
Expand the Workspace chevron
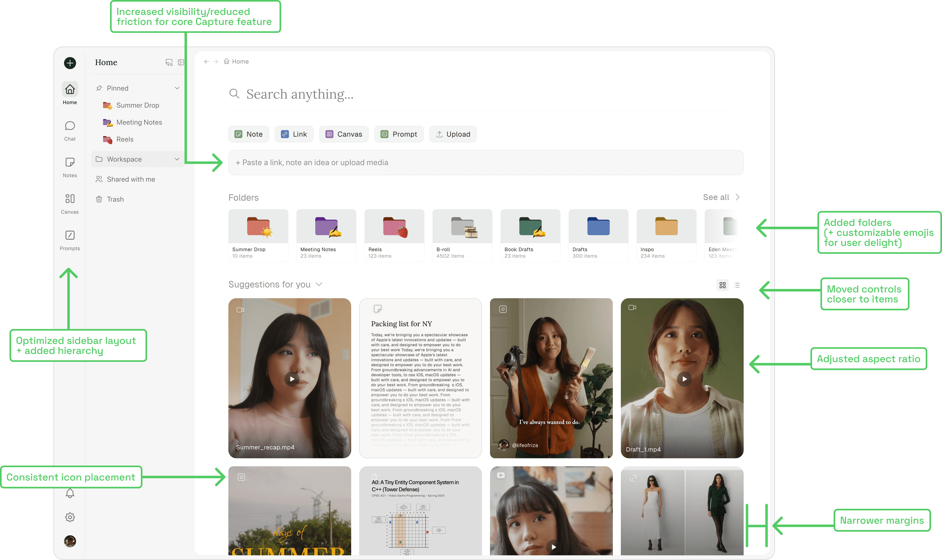177,159
